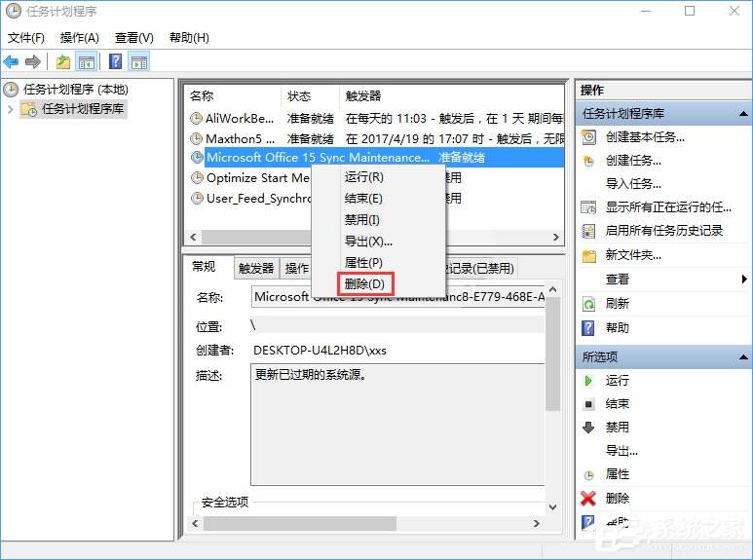The image size is (753, 560).
Task: Click the 帮助 icon under 任务计划程序库 actions
Action: (x=588, y=328)
